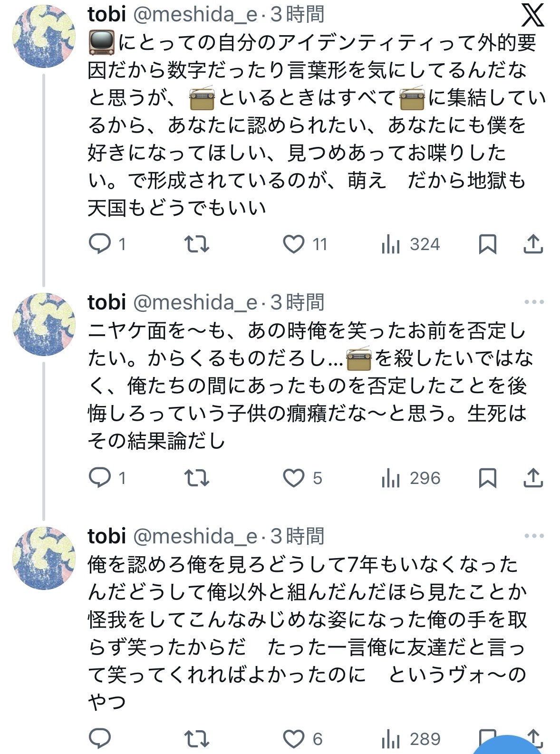The image size is (560, 754).
Task: Open @meshida_e handle on the second tweet
Action: 195,302
